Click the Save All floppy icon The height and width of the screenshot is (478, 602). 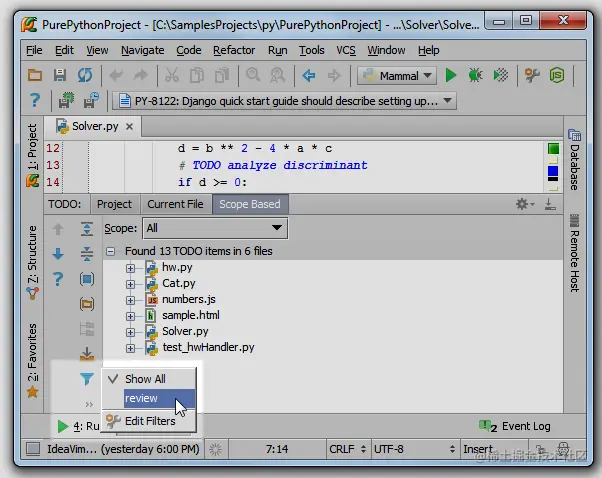click(60, 75)
